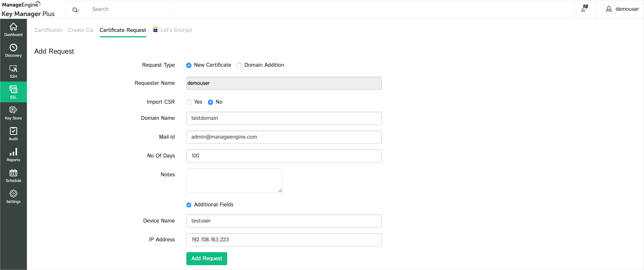Click the notifications chat icon in the header
The image size is (644, 270).
coord(584,8)
